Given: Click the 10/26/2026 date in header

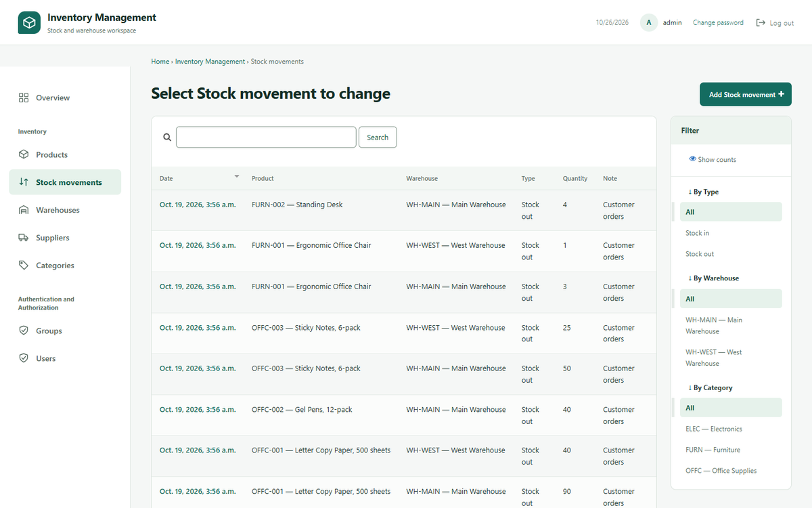Looking at the screenshot, I should point(612,22).
